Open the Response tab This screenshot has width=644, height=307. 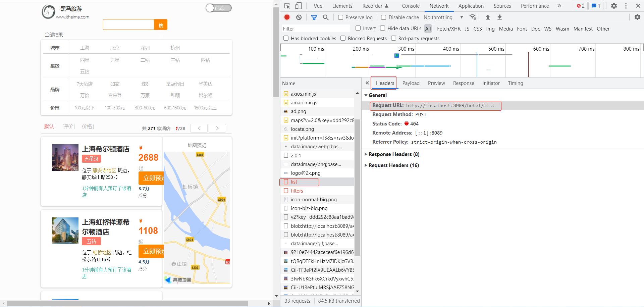click(x=464, y=83)
